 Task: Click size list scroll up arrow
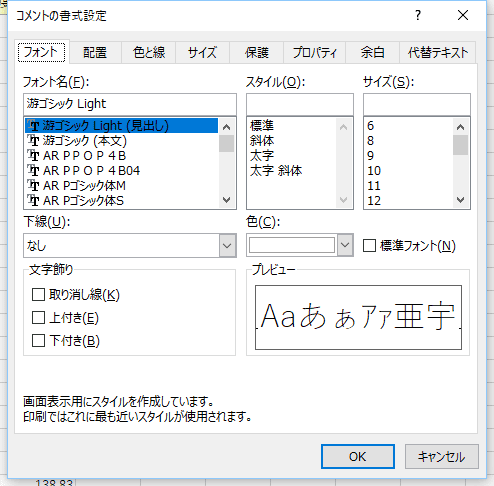(x=460, y=127)
